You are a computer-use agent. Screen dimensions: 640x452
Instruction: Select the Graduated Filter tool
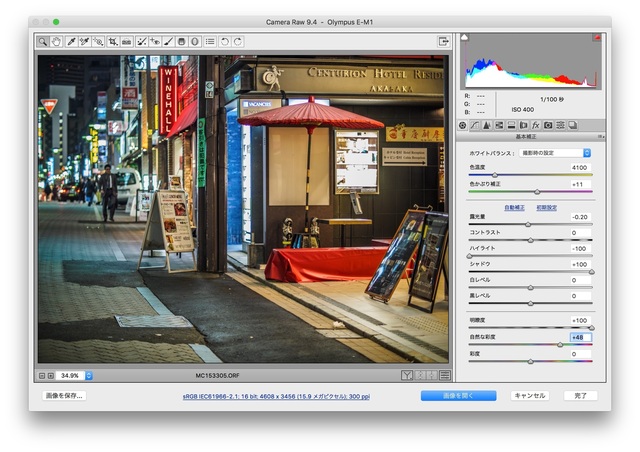(x=182, y=41)
